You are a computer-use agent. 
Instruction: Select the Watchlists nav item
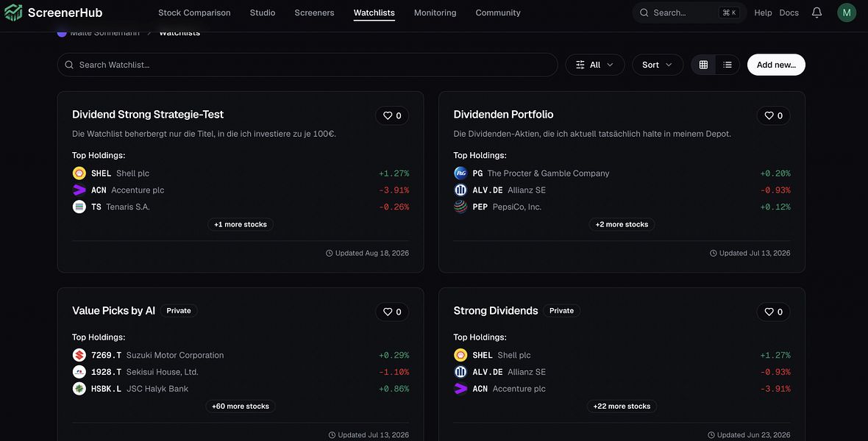tap(374, 12)
